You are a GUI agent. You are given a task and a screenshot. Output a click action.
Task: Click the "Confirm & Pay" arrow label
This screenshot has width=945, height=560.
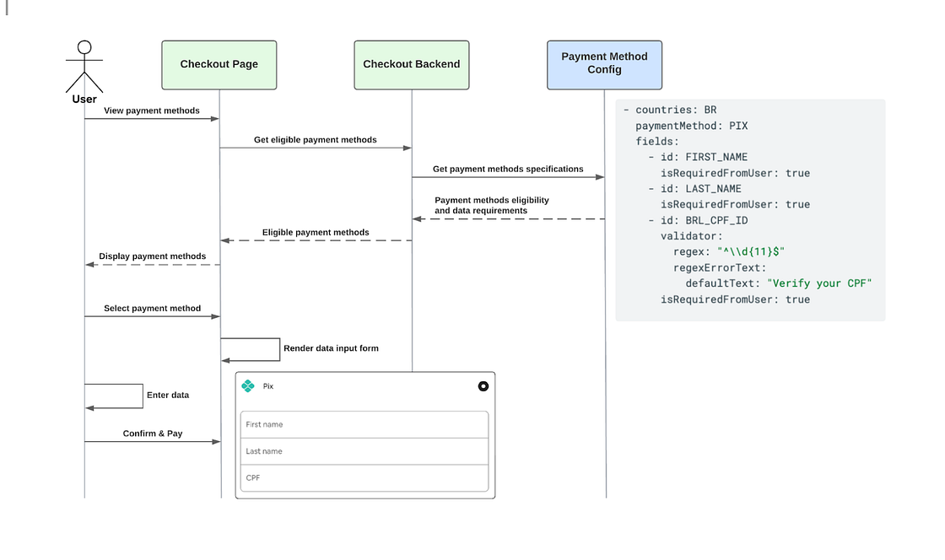point(153,433)
